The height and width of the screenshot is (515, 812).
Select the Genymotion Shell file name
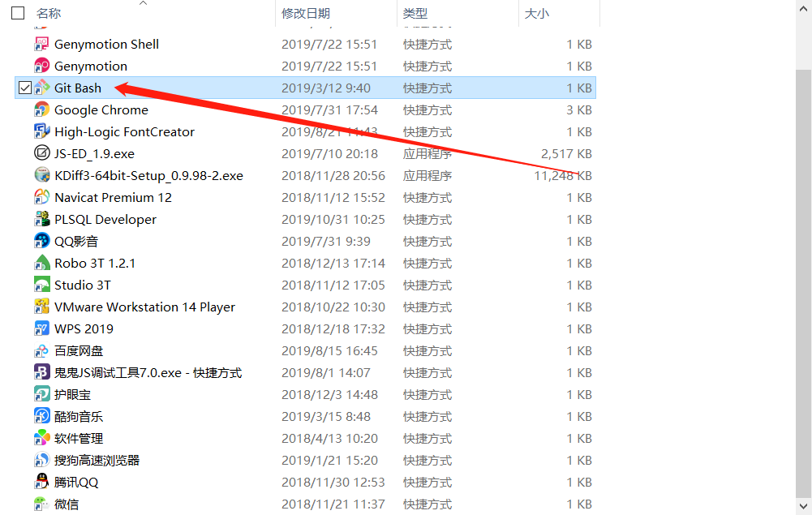107,44
